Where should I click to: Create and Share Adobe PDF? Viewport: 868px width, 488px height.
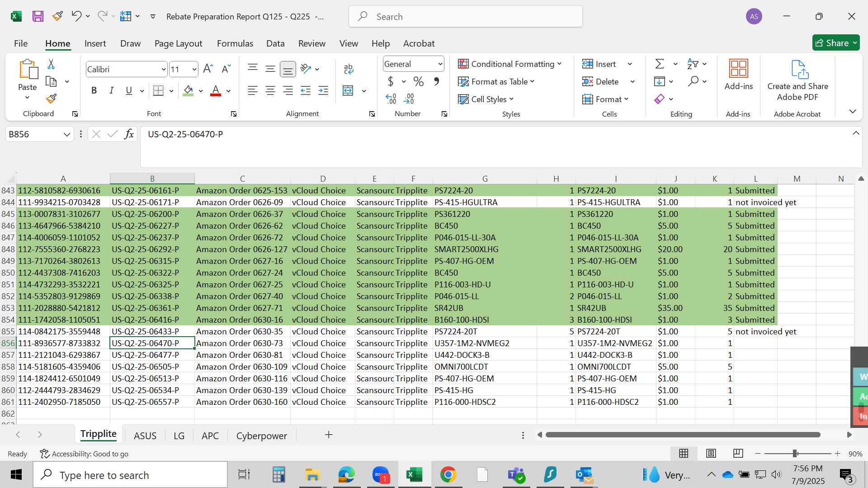pos(798,80)
